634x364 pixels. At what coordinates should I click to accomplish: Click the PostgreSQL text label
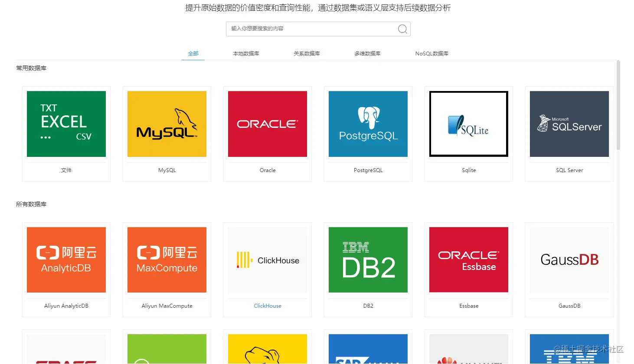coord(368,170)
